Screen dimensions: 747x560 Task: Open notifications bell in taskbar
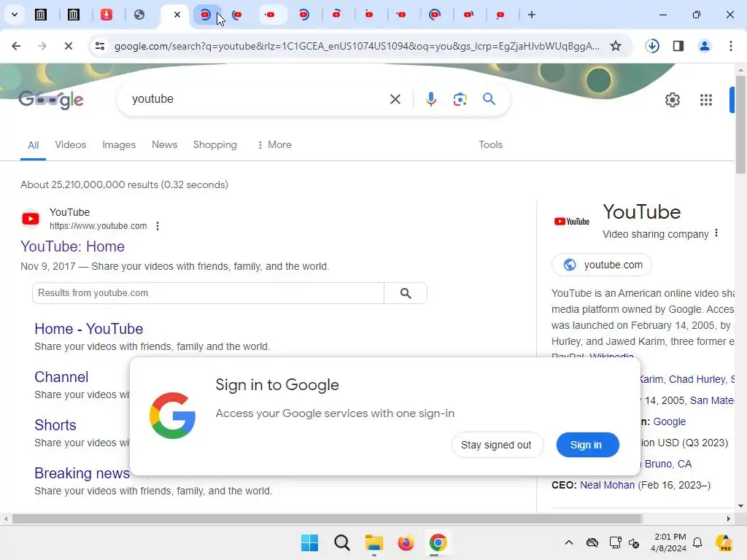coord(697,542)
